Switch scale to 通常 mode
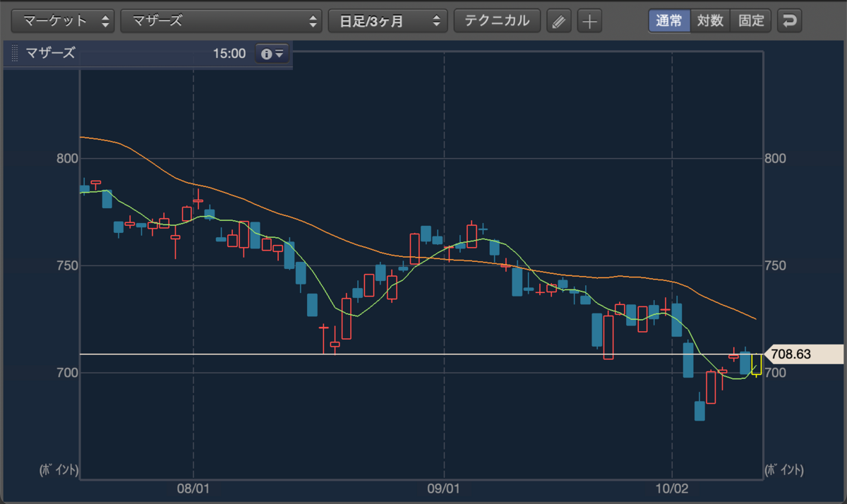This screenshot has height=504, width=847. click(x=669, y=20)
